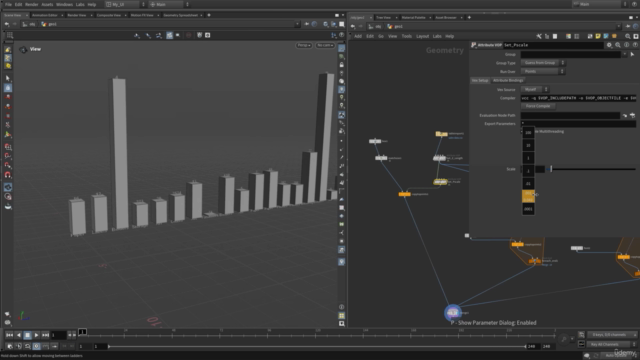The height and width of the screenshot is (360, 640).
Task: Toggle the stop playback button
Action: pyautogui.click(x=27, y=335)
